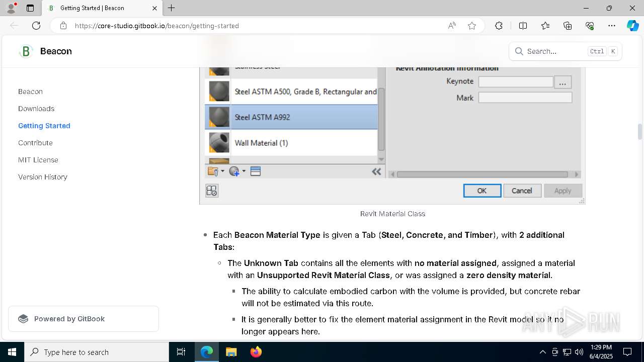Open the notification center icon
Image resolution: width=644 pixels, height=362 pixels.
pyautogui.click(x=627, y=352)
